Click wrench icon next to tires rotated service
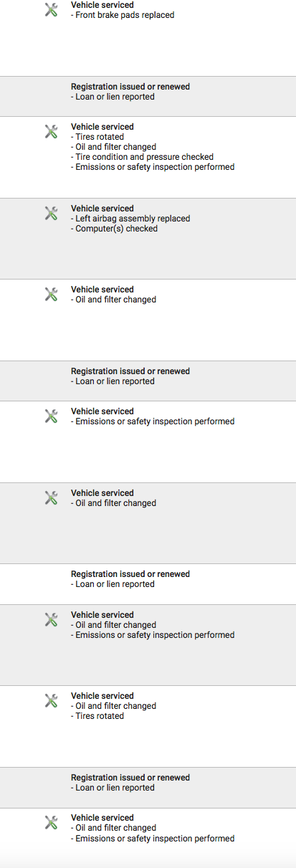This screenshot has width=296, height=868. 51,131
